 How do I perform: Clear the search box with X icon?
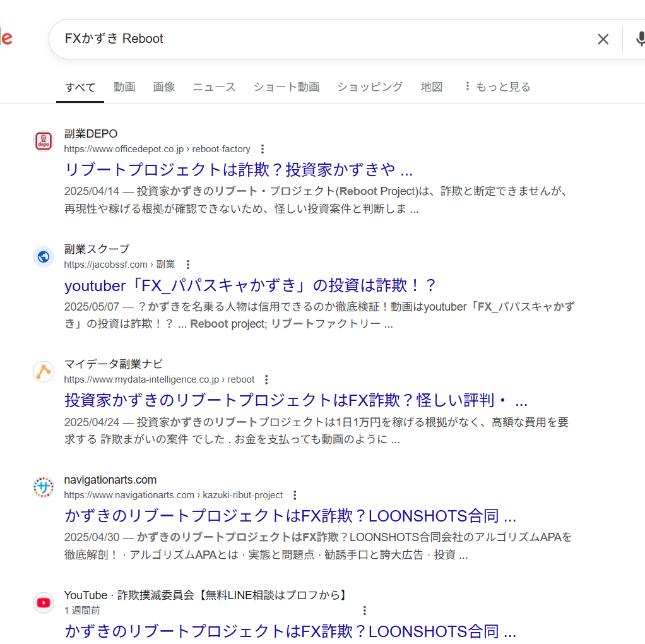603,39
